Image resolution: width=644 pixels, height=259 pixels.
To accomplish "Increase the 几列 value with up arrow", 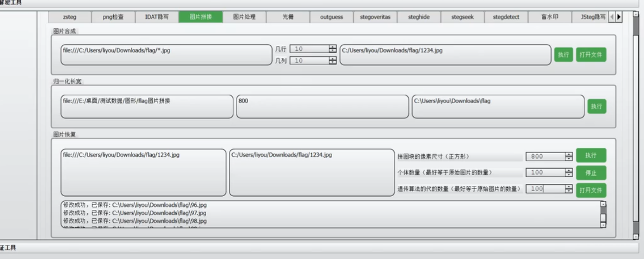I will click(x=333, y=59).
